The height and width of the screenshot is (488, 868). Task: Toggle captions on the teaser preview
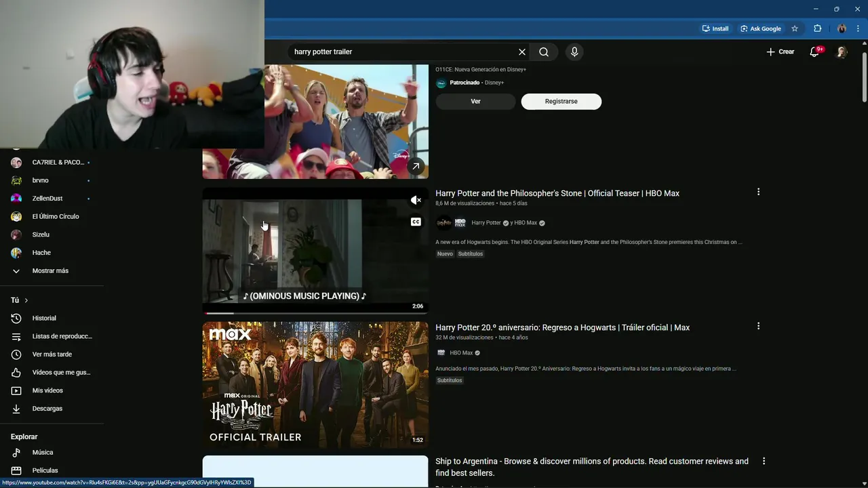pyautogui.click(x=416, y=222)
